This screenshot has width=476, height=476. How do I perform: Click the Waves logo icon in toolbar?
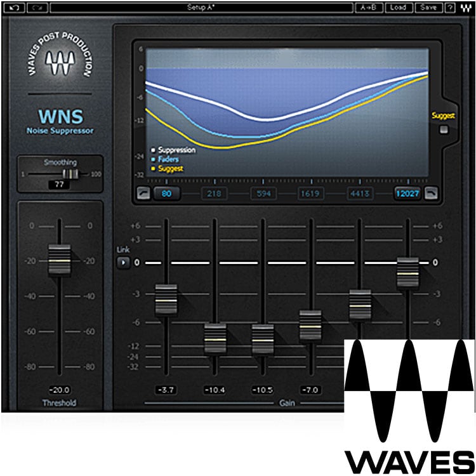point(466,8)
